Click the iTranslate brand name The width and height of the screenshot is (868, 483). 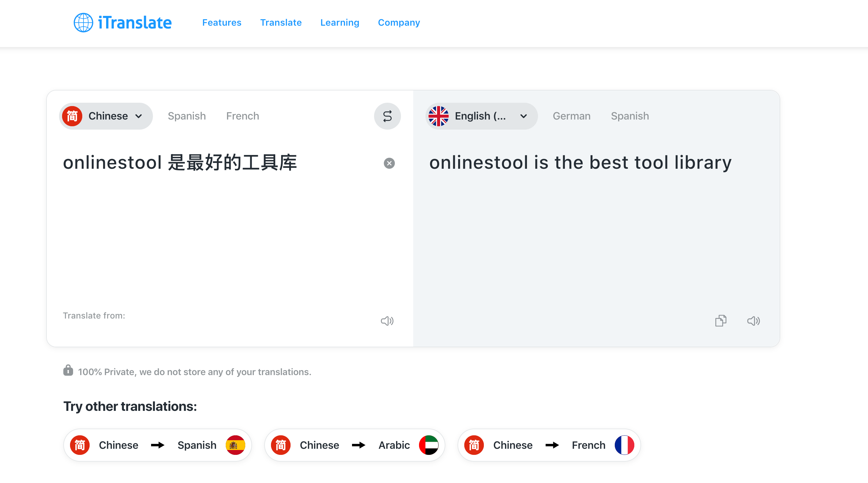click(135, 23)
